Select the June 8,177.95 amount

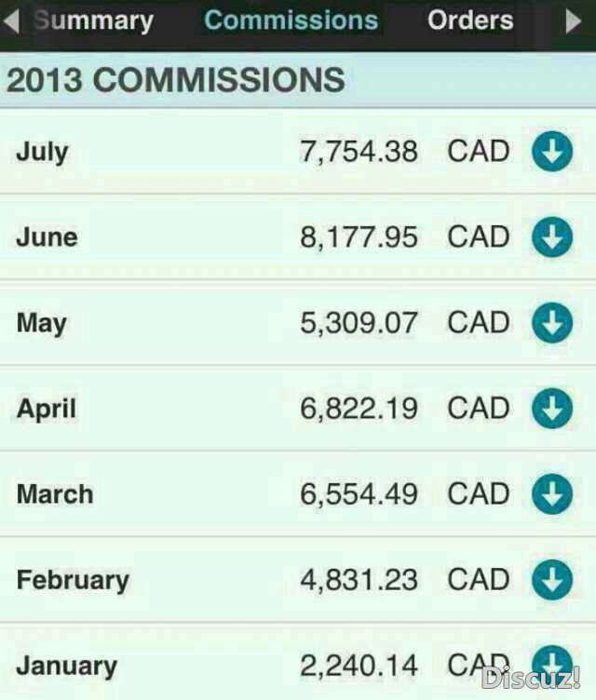coord(359,237)
